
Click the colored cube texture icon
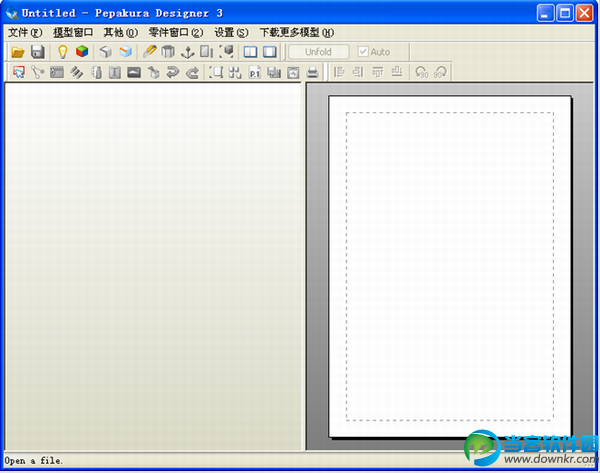(82, 51)
